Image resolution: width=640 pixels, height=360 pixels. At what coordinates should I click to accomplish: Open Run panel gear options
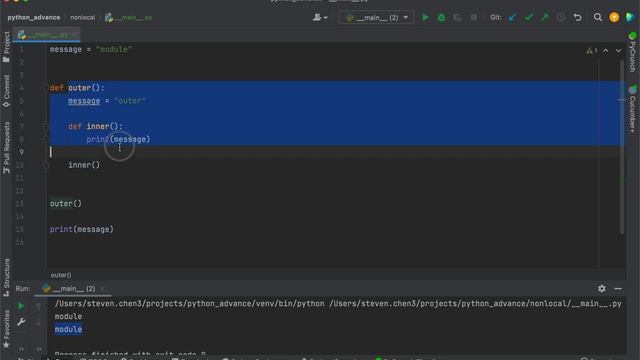(602, 289)
